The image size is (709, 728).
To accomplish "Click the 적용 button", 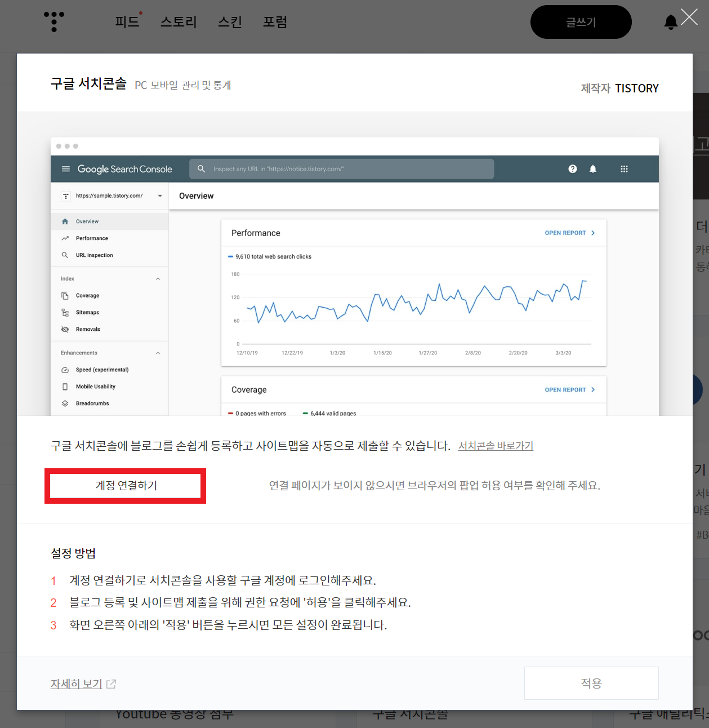I will pos(591,683).
